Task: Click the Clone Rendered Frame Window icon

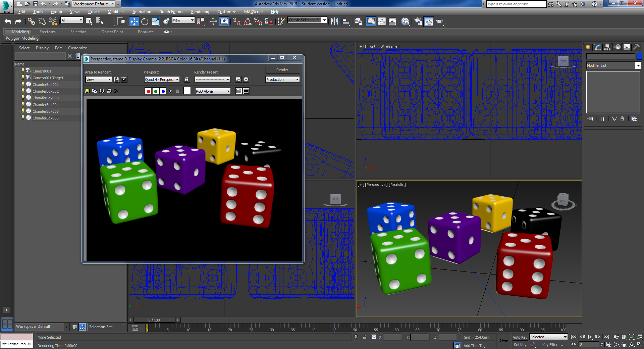Action: 102,91
